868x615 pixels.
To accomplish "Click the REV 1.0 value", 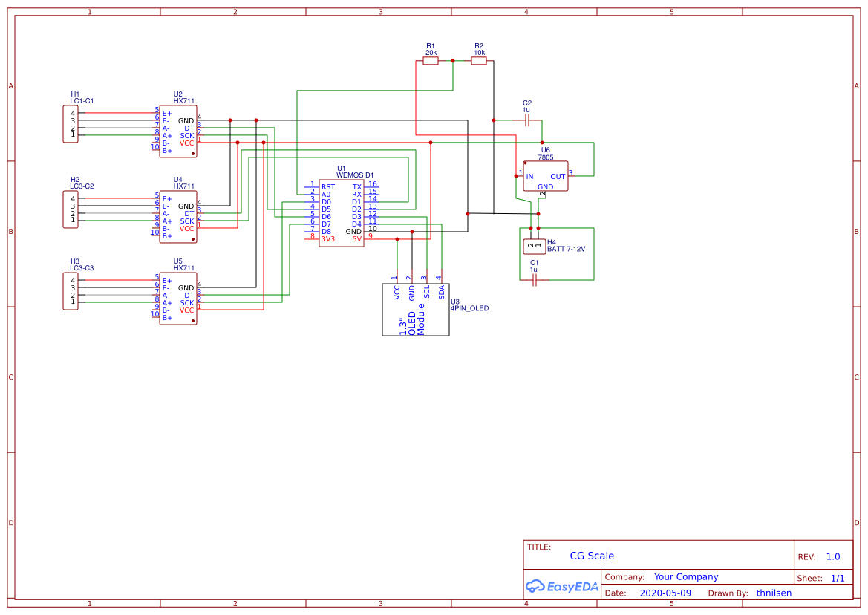I will 832,556.
